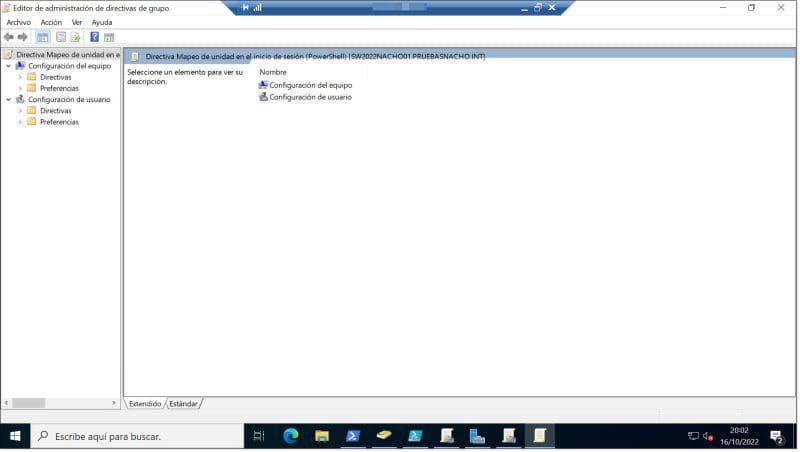Screen dimensions: 800x452
Task: Click the Directivas folder icon under Configuración del equipo
Action: (32, 77)
